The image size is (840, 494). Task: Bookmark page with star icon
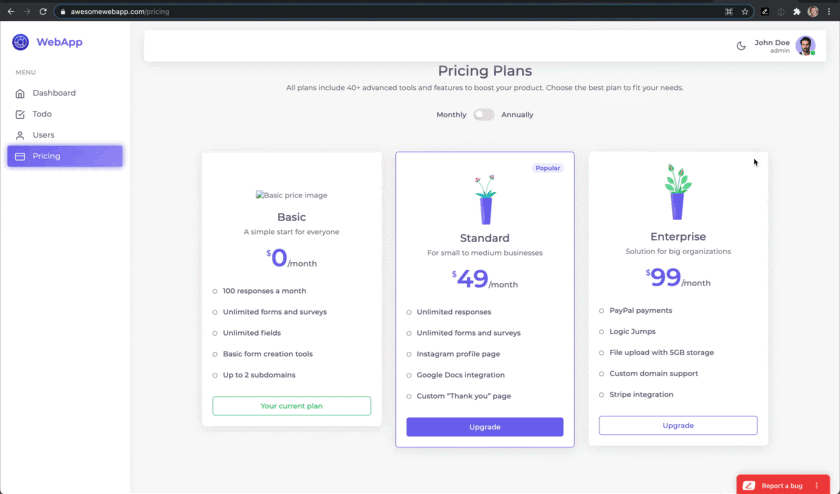(745, 11)
